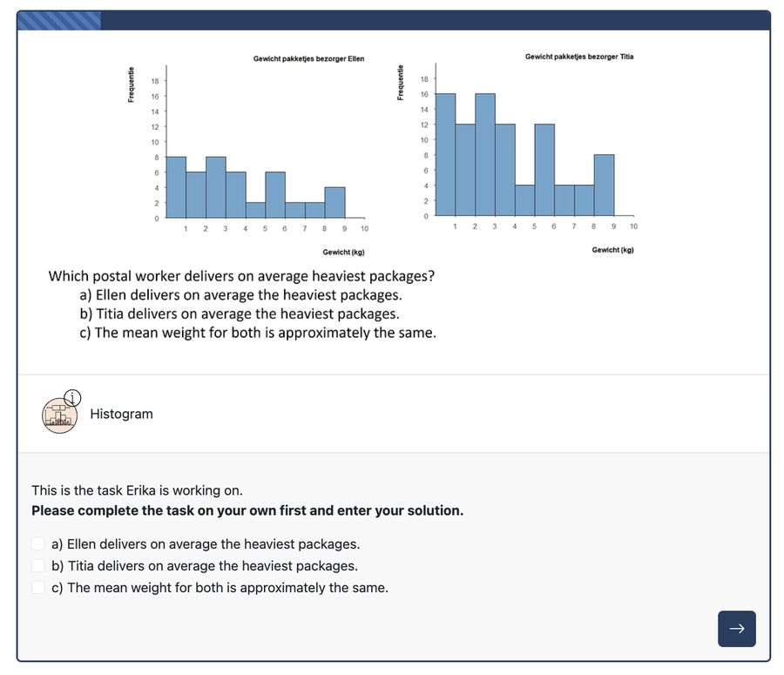Click the chart title 'Gewicht pakketjes bezorger Ellen'
This screenshot has height=675, width=784.
click(308, 58)
